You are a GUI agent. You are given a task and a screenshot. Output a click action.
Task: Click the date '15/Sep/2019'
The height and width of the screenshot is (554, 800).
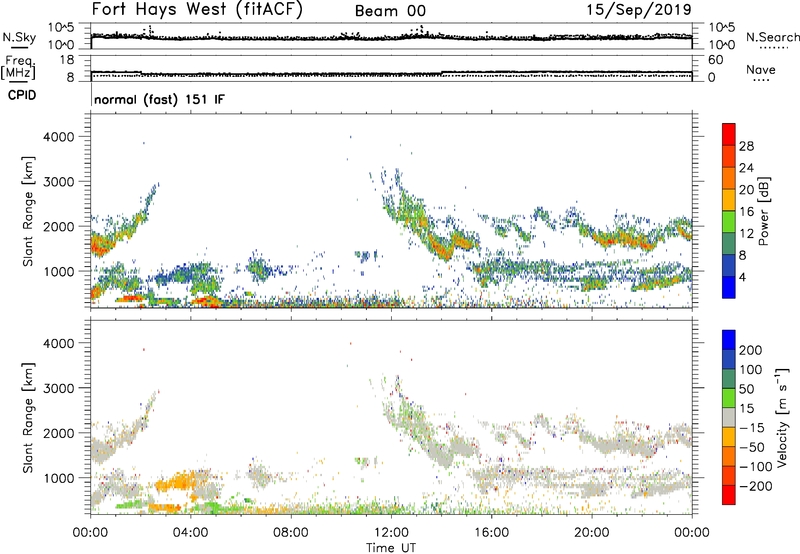click(x=639, y=10)
